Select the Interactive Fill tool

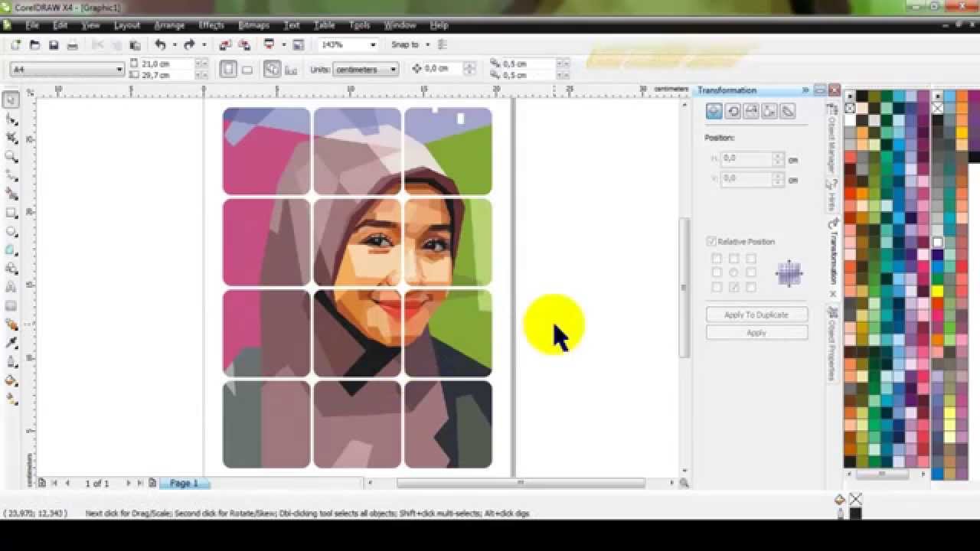(11, 399)
